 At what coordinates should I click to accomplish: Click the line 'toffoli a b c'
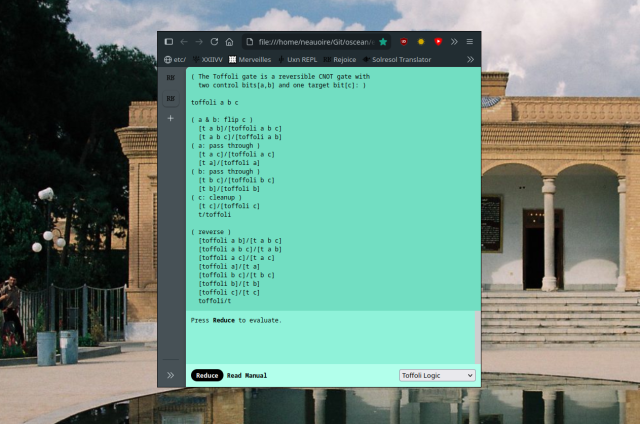(214, 102)
